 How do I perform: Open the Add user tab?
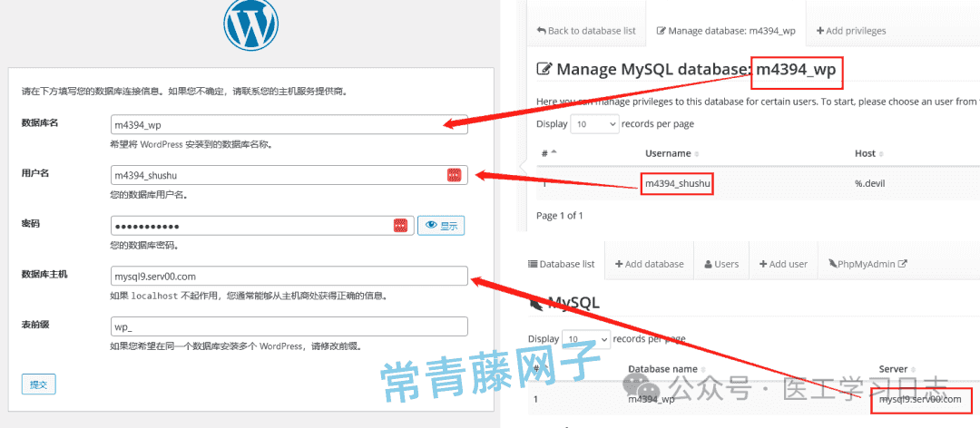pyautogui.click(x=783, y=264)
